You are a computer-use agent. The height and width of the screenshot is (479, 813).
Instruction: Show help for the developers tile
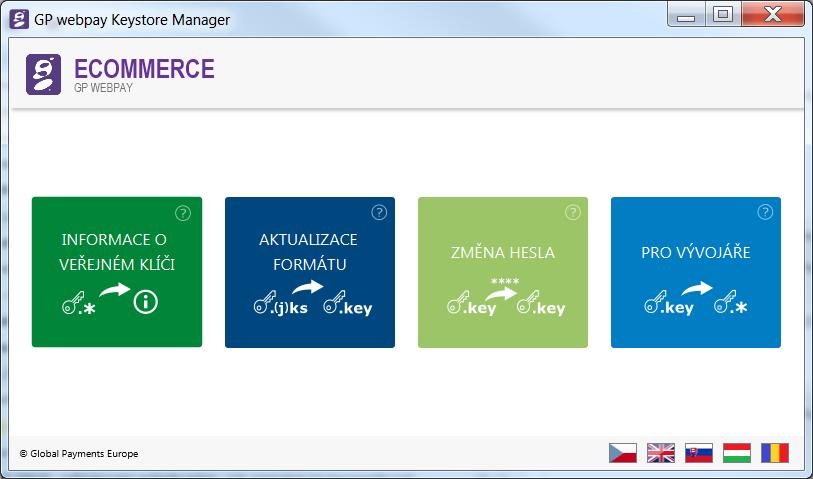765,212
